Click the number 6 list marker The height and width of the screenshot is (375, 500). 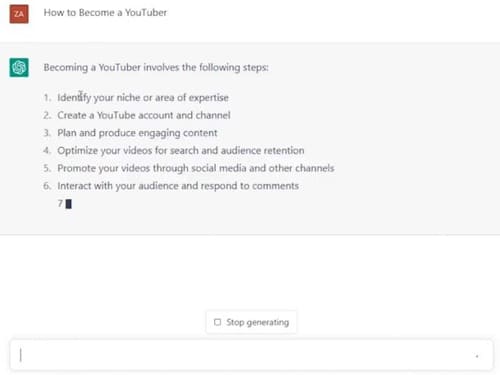(x=47, y=186)
